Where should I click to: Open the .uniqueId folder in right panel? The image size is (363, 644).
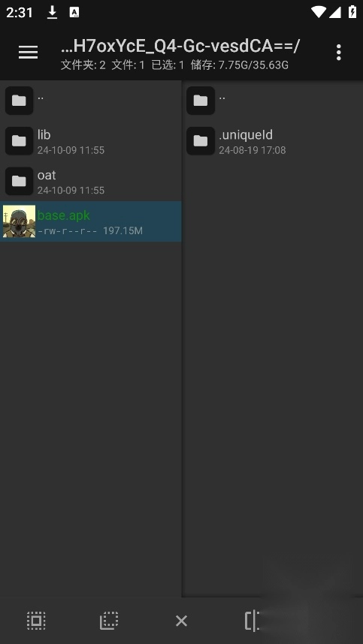(273, 141)
